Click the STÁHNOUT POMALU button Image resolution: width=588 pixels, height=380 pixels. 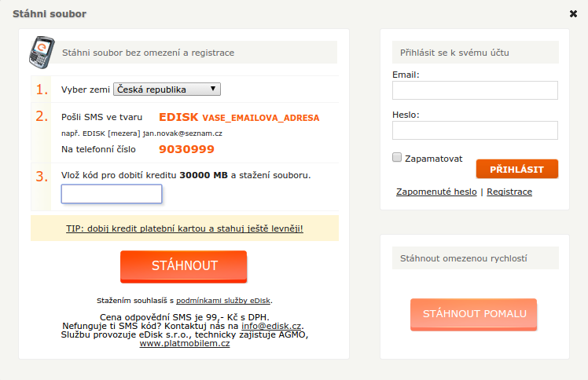[474, 314]
